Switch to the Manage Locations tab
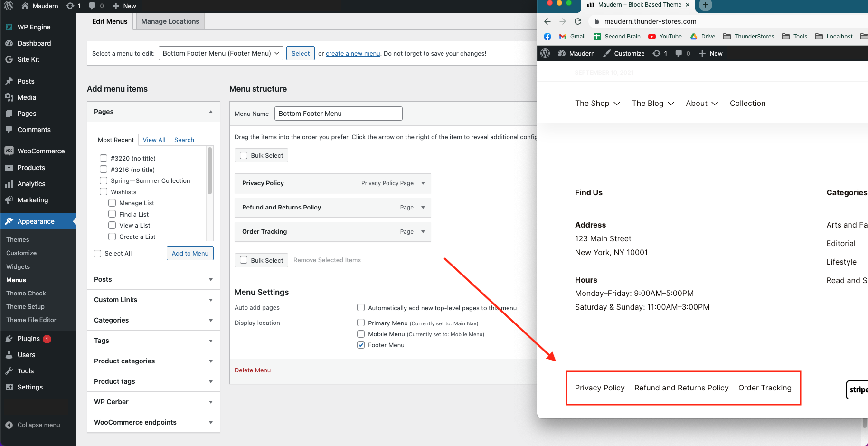This screenshot has width=868, height=446. [x=170, y=21]
